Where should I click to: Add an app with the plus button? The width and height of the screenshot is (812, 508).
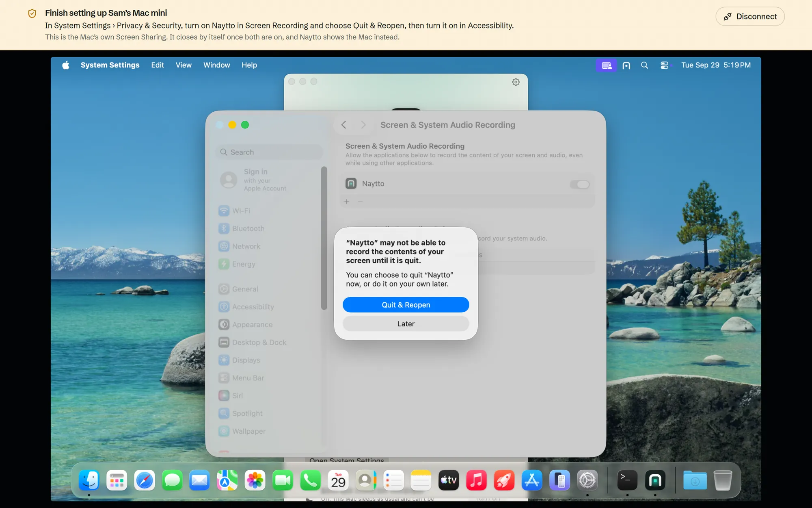click(x=347, y=202)
